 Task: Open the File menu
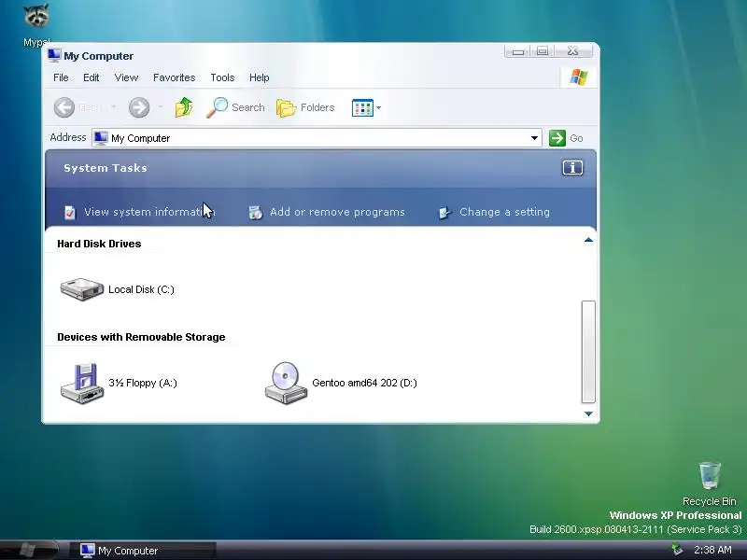[x=61, y=77]
